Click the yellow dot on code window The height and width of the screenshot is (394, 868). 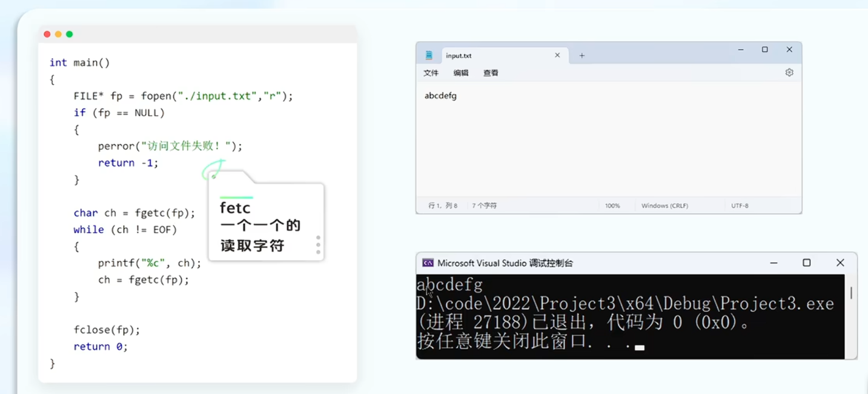coord(58,34)
